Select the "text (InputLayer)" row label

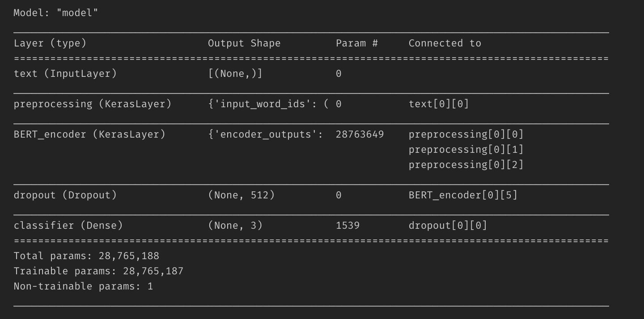click(x=65, y=74)
